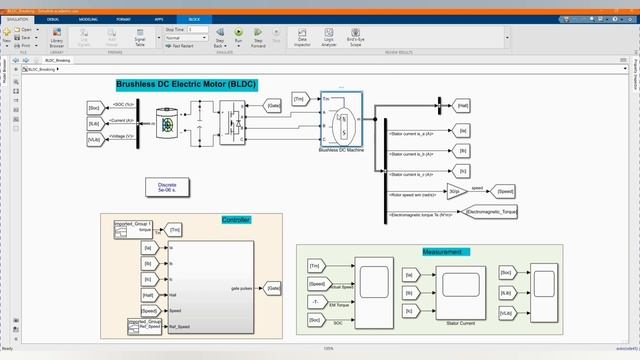Expand the Prepare gallery dropdown arrow
640x360 pixels.
coord(159,38)
